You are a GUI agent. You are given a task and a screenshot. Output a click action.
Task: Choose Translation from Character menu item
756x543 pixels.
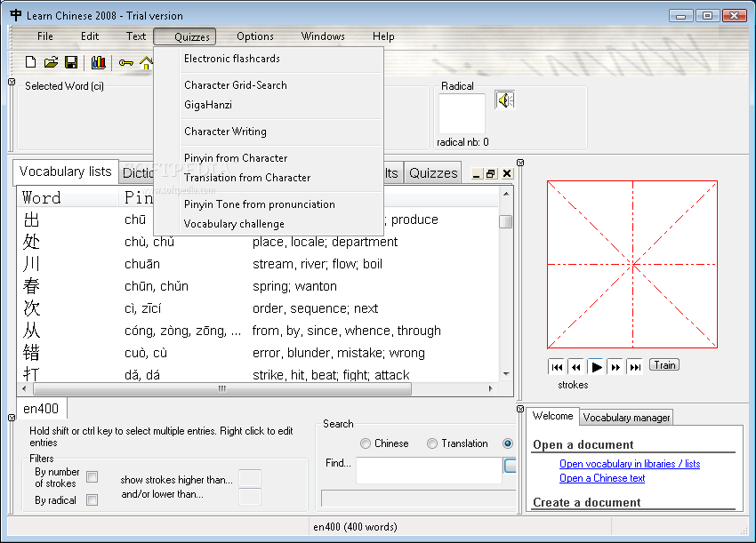269,178
